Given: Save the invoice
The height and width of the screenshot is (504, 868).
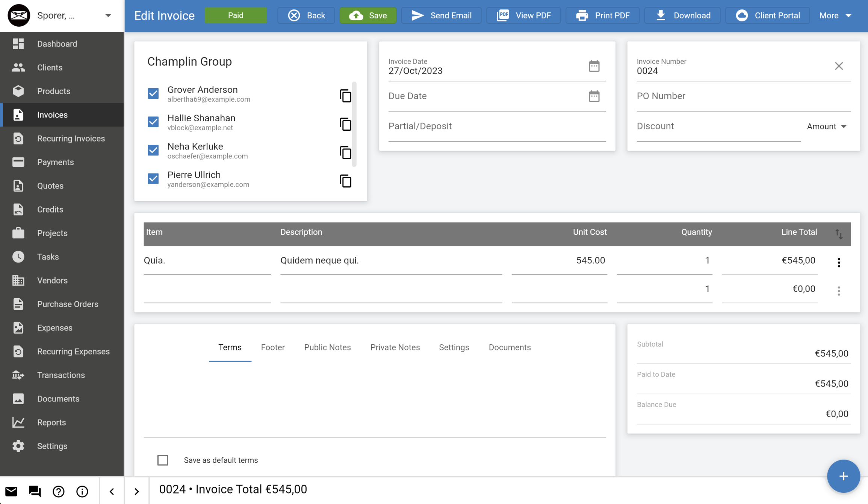Looking at the screenshot, I should click(368, 15).
